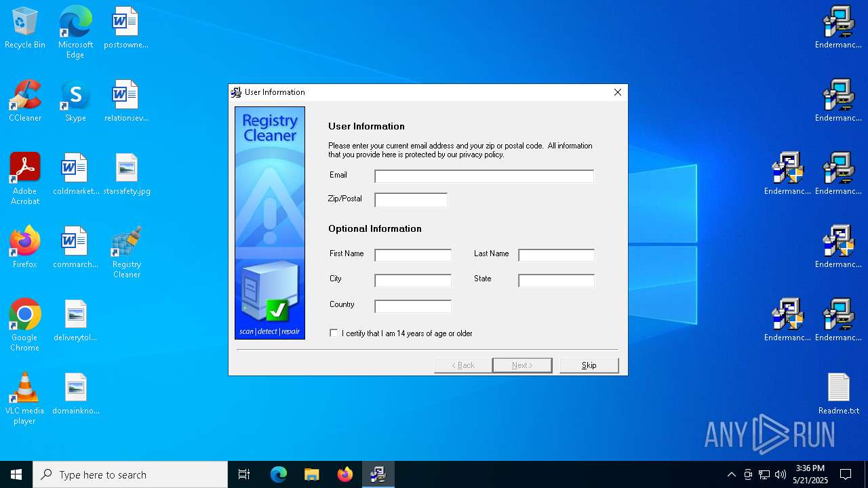
Task: Select the deliverytol image file icon
Action: (75, 321)
